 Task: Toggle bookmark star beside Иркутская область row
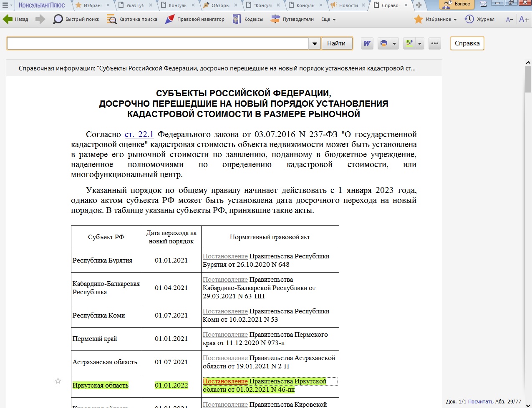(58, 381)
